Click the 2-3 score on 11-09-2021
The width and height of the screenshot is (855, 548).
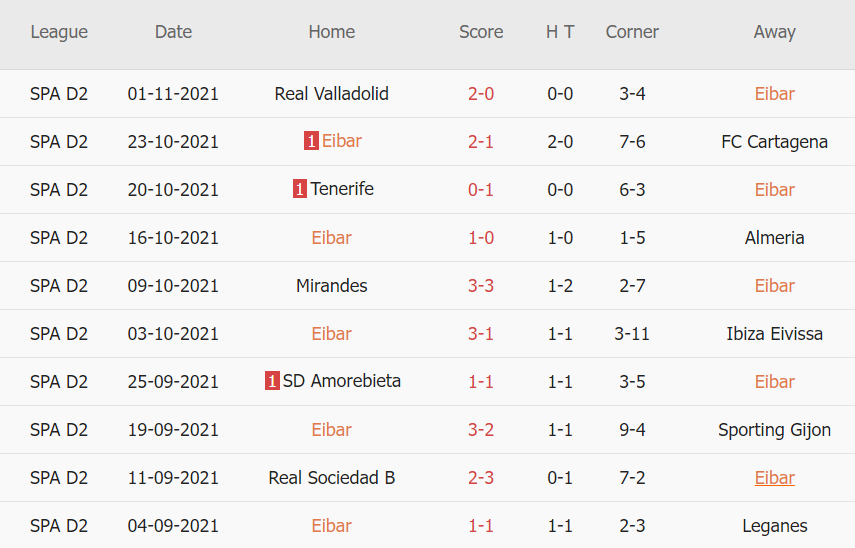pos(481,478)
